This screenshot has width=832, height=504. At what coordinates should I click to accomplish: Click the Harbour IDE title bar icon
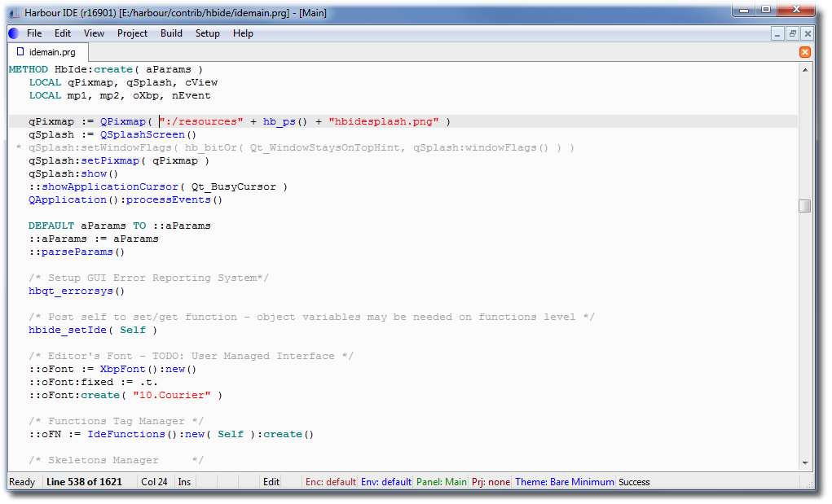click(x=14, y=14)
